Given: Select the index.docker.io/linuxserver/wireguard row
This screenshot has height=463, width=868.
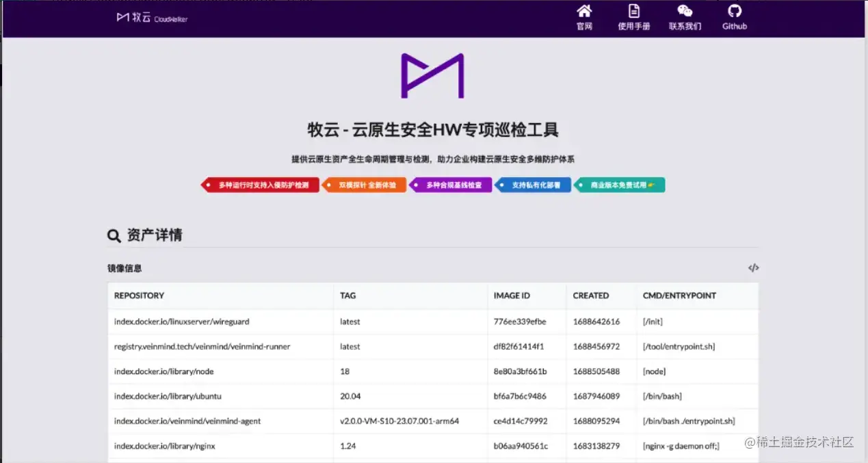Looking at the screenshot, I should [x=433, y=321].
